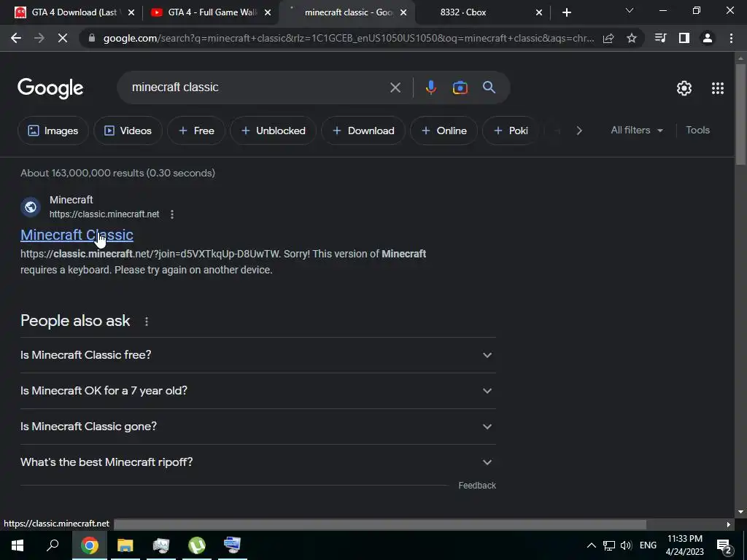This screenshot has height=560, width=747.
Task: Open Windows taskbar search
Action: pos(53,545)
